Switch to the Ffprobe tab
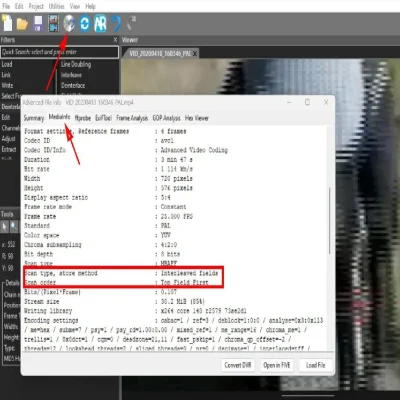The height and width of the screenshot is (400, 400). [83, 118]
